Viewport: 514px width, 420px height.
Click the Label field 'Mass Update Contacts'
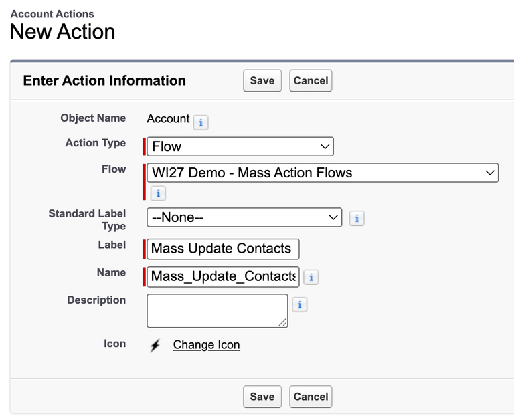click(223, 249)
